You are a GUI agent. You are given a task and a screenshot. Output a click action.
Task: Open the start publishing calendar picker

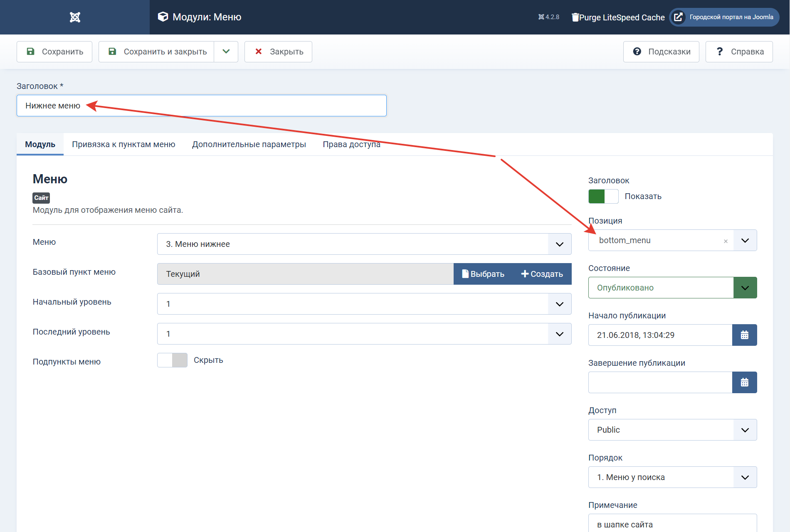[744, 335]
